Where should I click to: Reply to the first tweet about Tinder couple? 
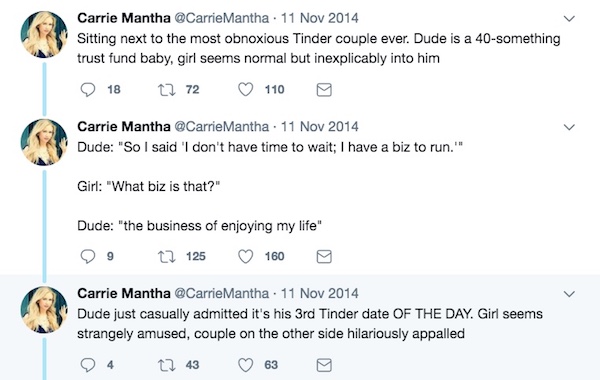[88, 90]
